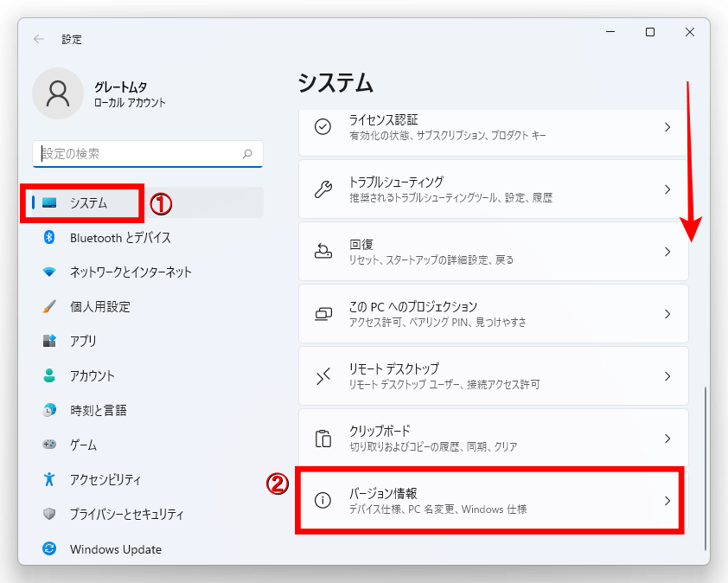
Task: Select ゲーム category
Action: coord(148,445)
